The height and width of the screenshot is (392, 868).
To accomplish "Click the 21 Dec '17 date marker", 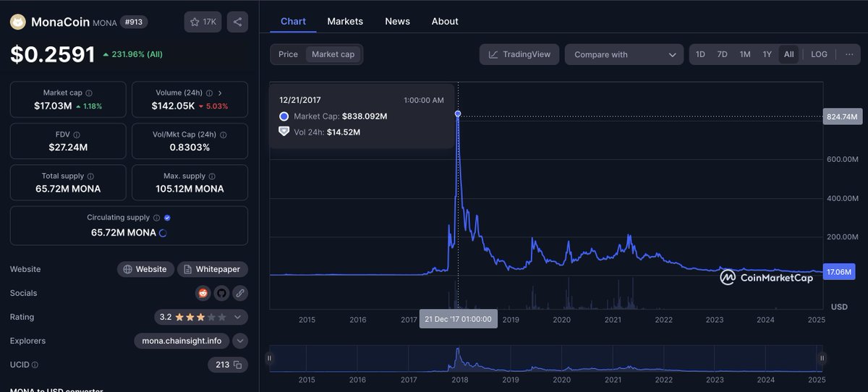I will 459,319.
